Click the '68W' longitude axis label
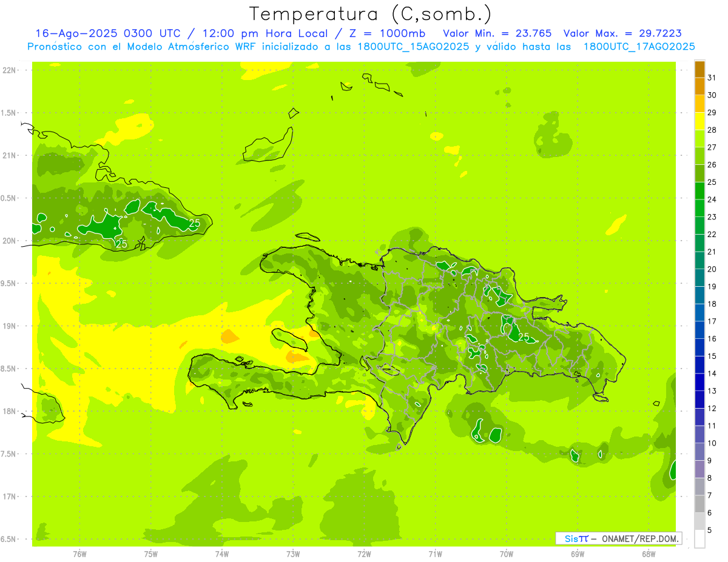The height and width of the screenshot is (562, 728). click(x=648, y=554)
